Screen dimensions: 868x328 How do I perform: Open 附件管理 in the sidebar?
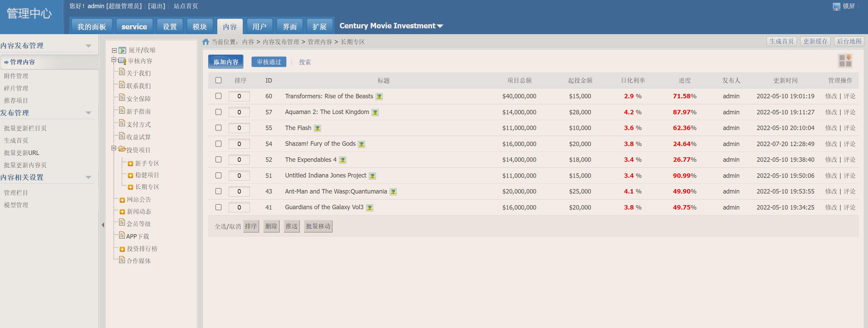[16, 76]
